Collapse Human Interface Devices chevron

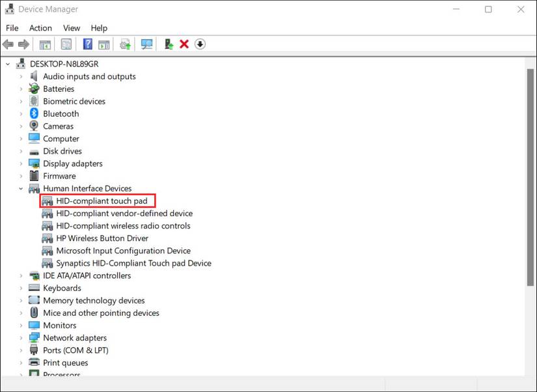[21, 188]
